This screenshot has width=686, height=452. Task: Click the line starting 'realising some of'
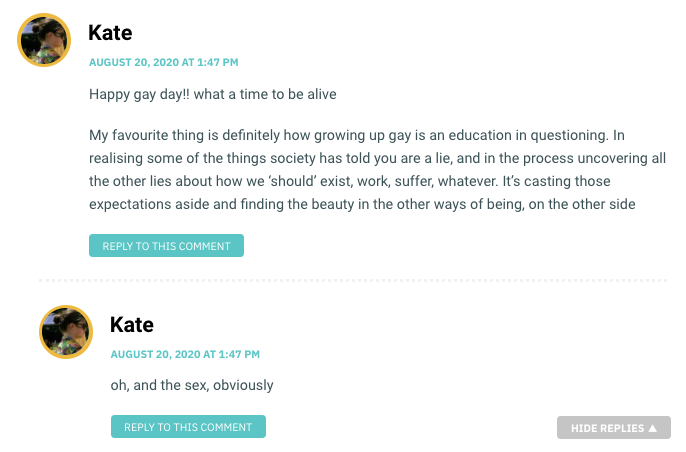tap(377, 158)
